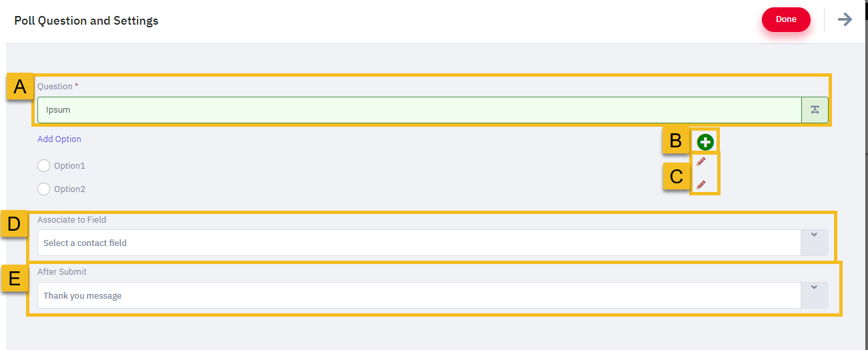
Task: Click the pencil edit icon for Option1
Action: (701, 161)
